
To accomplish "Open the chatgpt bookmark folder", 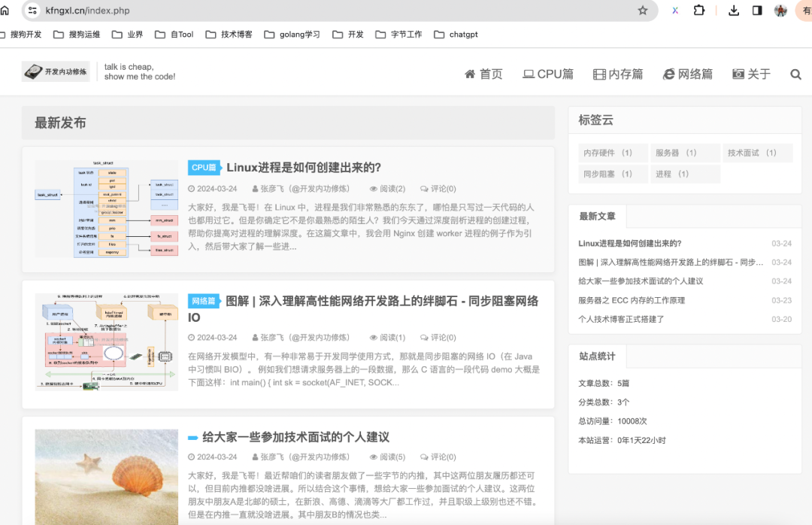I will point(456,35).
